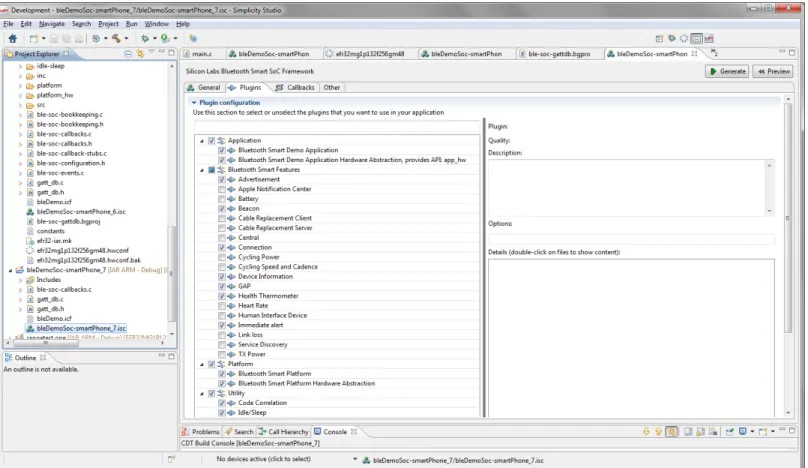Check the Central plugin checkbox
Viewport: 808px width, 468px height.
(222, 238)
